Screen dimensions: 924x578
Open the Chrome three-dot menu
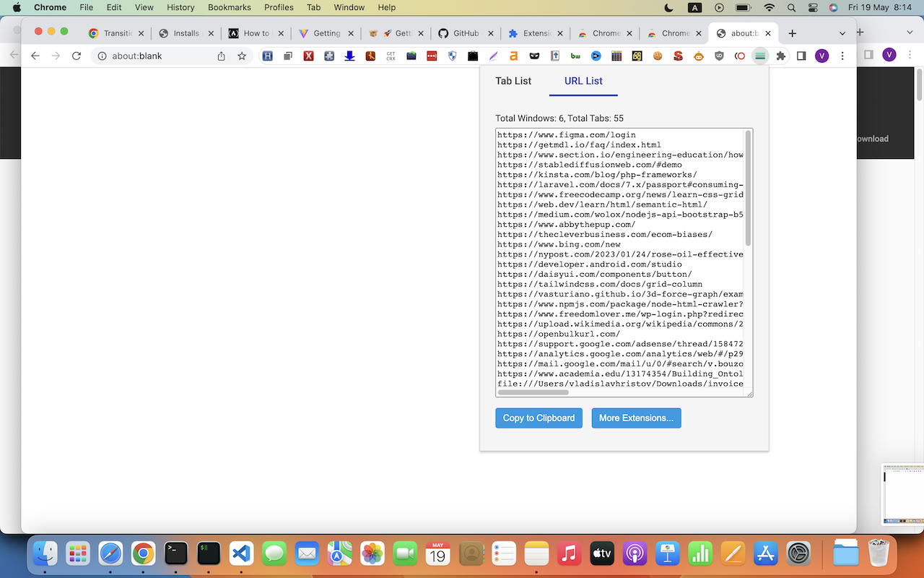[842, 56]
